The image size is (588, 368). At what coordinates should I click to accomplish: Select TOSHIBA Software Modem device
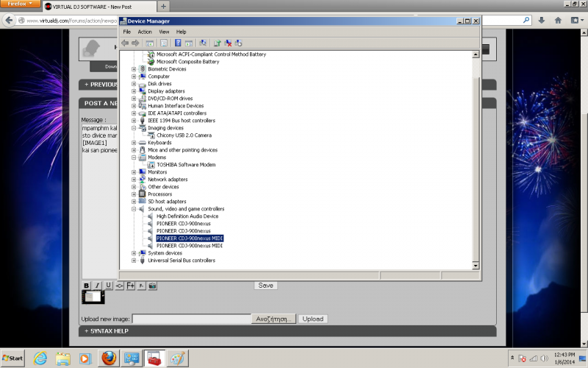[x=186, y=165]
